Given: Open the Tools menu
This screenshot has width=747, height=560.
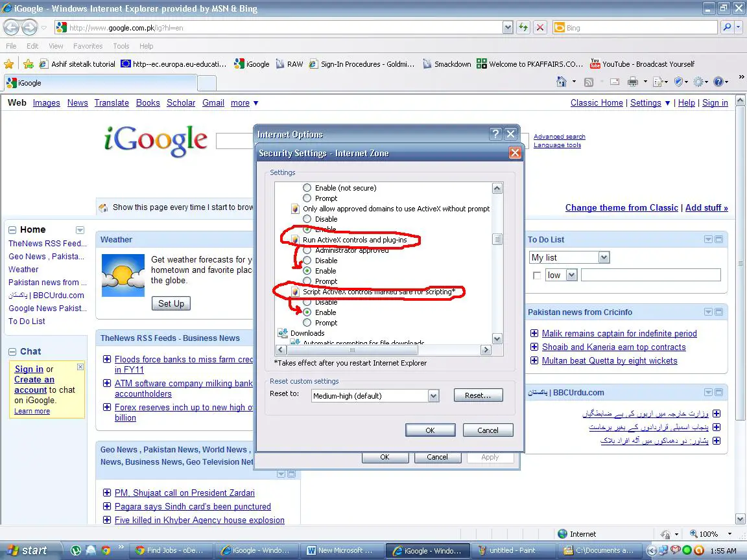Looking at the screenshot, I should 121,46.
